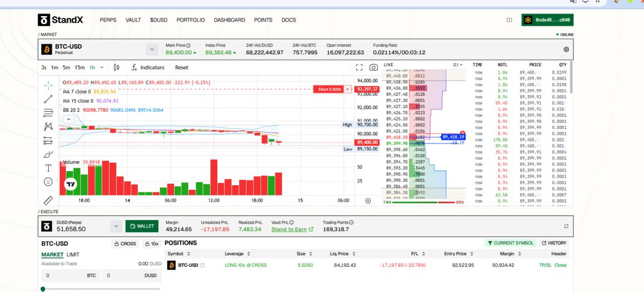644x292 pixels.
Task: Select the XABCD pattern tool
Action: point(48,127)
